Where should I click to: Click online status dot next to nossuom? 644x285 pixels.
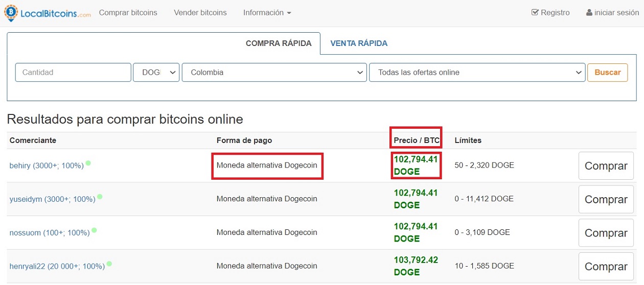coord(94,230)
